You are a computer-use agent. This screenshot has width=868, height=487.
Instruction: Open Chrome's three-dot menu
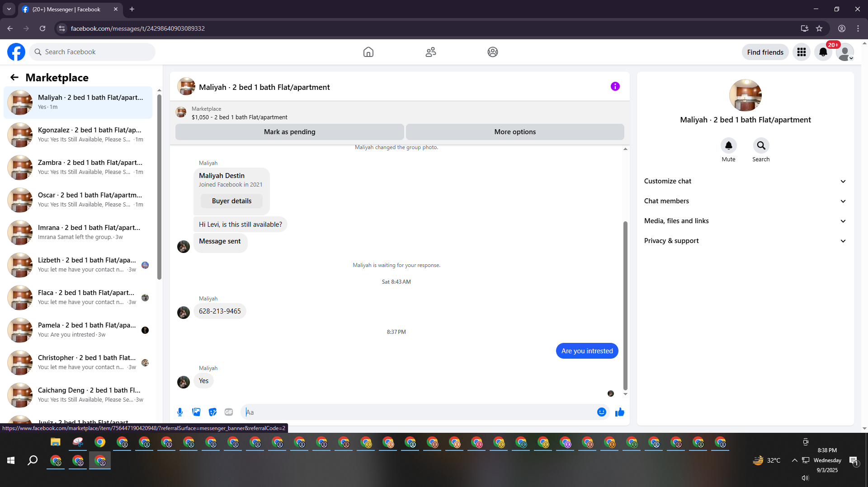pyautogui.click(x=858, y=28)
